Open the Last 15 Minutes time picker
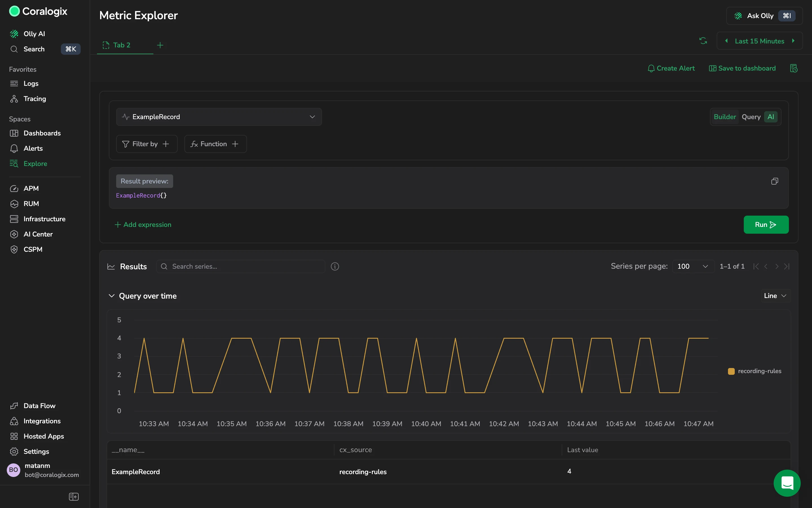This screenshot has height=508, width=812. (759, 41)
